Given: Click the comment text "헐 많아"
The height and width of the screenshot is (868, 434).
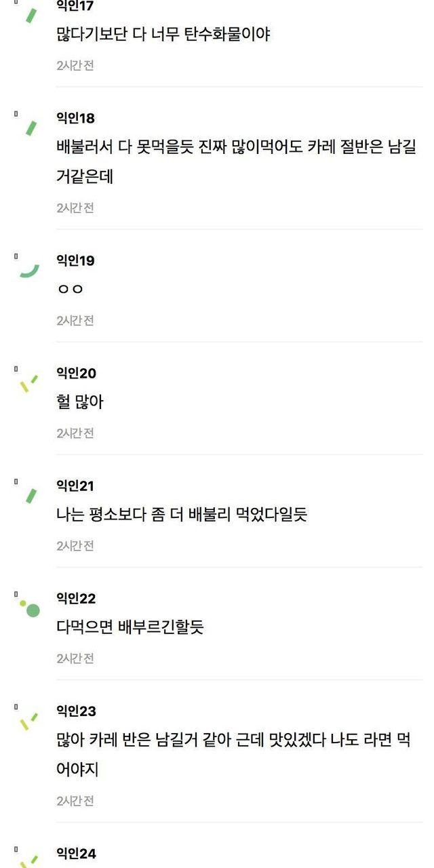Looking at the screenshot, I should click(80, 402).
